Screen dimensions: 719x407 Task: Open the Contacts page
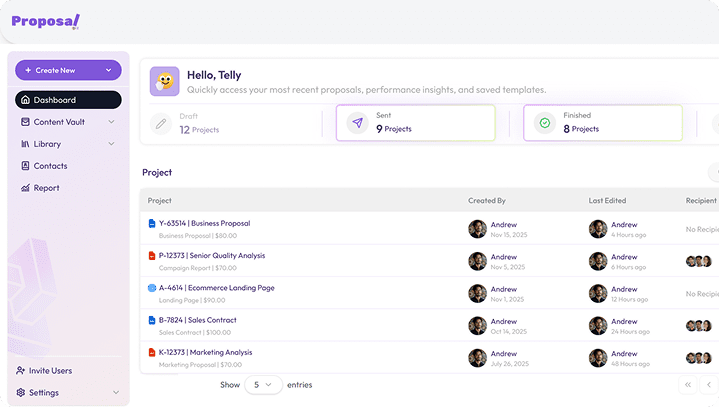pyautogui.click(x=50, y=166)
